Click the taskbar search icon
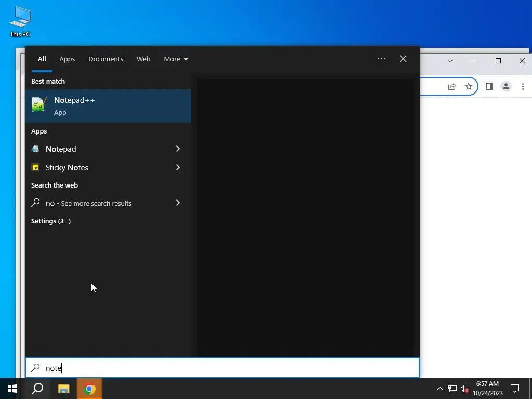Viewport: 532px width, 399px height. pos(37,389)
